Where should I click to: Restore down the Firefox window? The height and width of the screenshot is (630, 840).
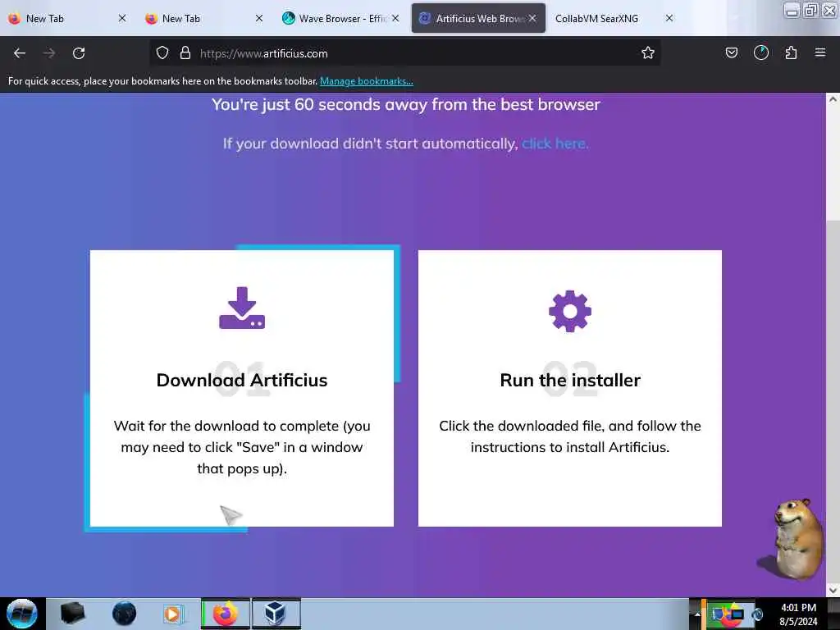(x=810, y=10)
